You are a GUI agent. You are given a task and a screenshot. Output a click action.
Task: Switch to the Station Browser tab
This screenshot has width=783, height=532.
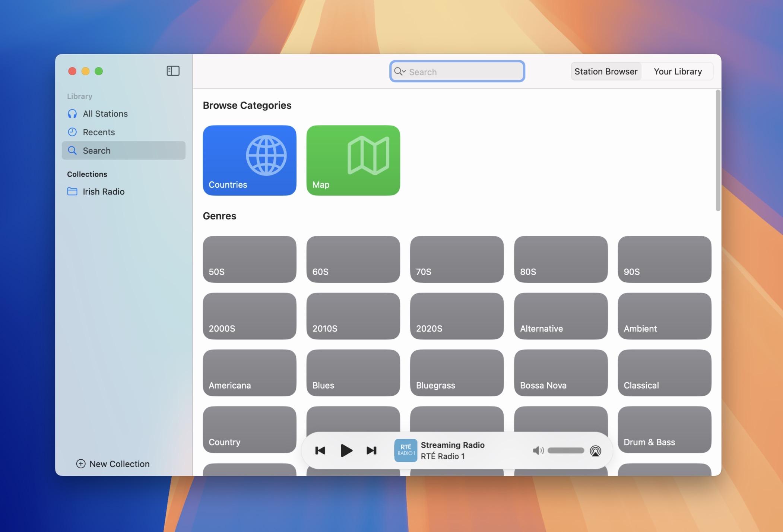606,71
